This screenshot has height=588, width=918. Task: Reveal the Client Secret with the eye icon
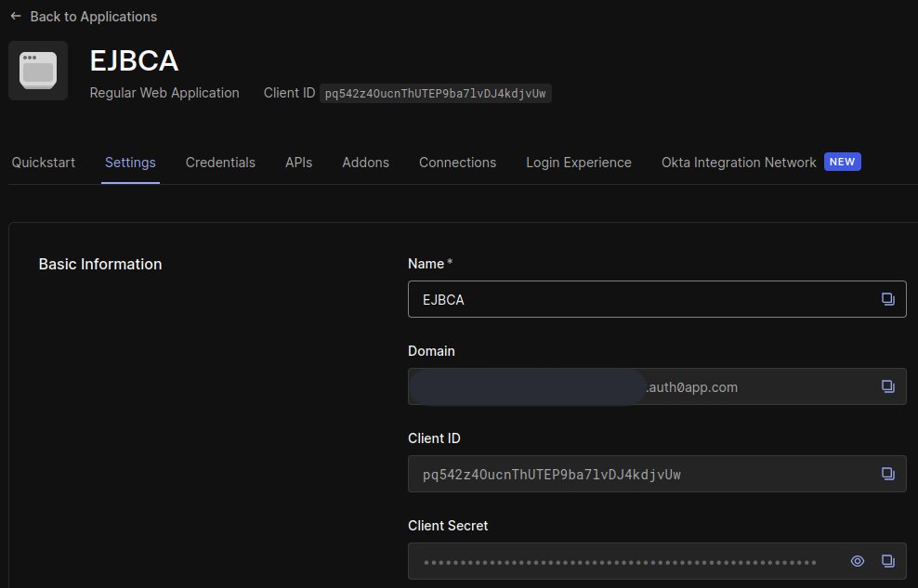pos(857,561)
